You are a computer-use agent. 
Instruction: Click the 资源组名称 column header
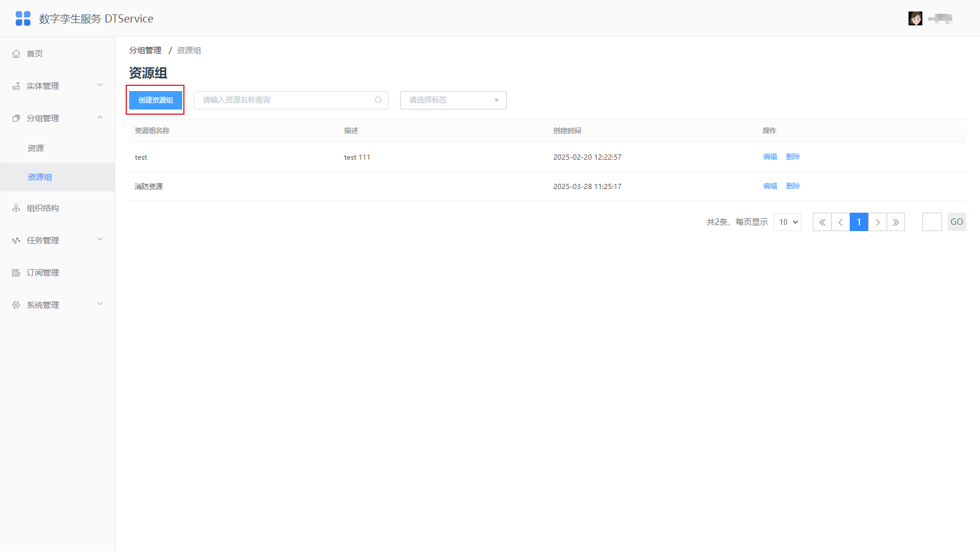pos(152,131)
